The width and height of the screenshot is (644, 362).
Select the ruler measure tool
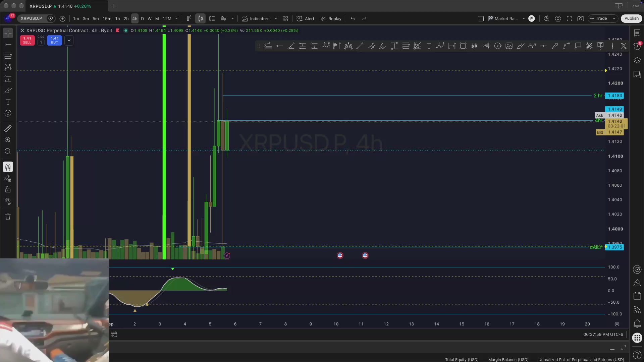(x=8, y=129)
